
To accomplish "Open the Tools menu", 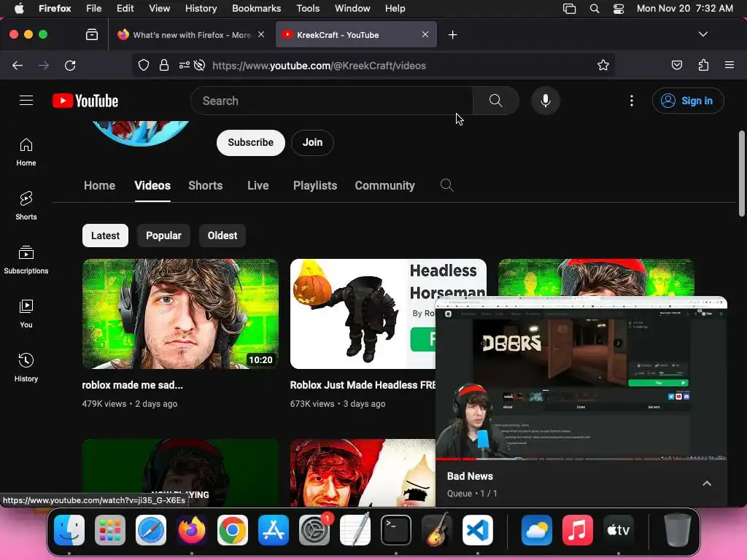I will coord(308,9).
